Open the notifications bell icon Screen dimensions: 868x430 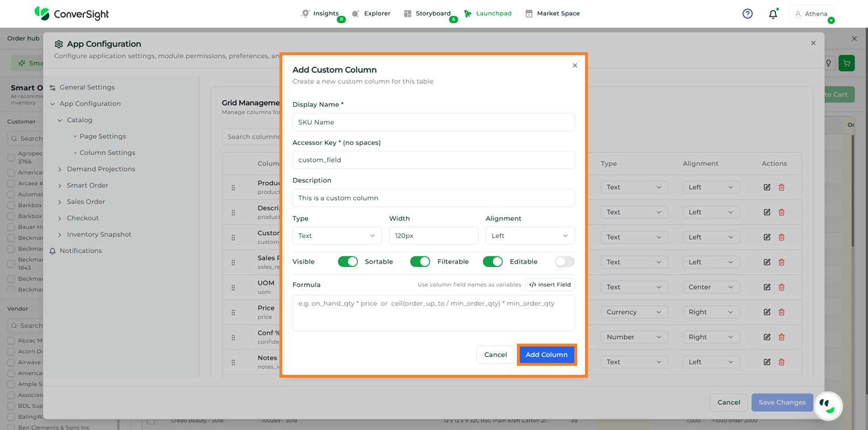coord(773,14)
